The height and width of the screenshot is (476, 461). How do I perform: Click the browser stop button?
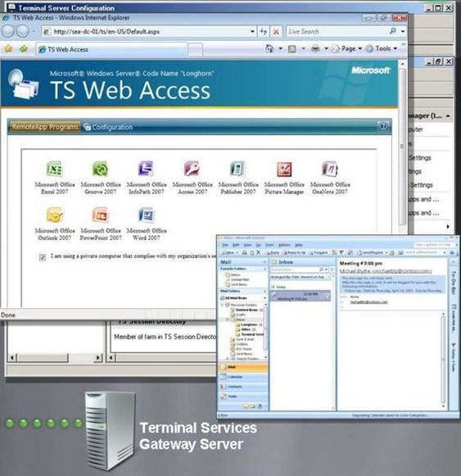(x=276, y=32)
